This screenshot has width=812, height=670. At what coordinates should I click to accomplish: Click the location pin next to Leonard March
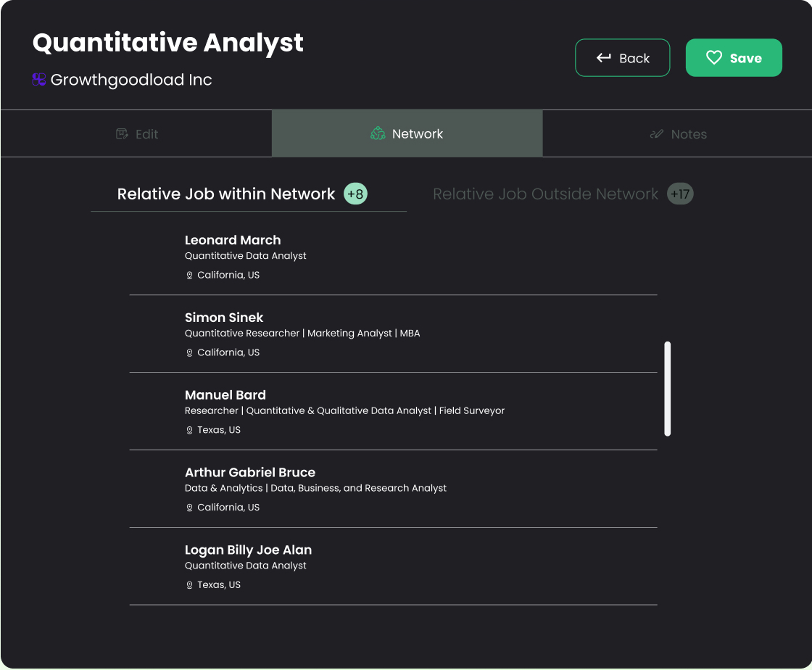(189, 275)
